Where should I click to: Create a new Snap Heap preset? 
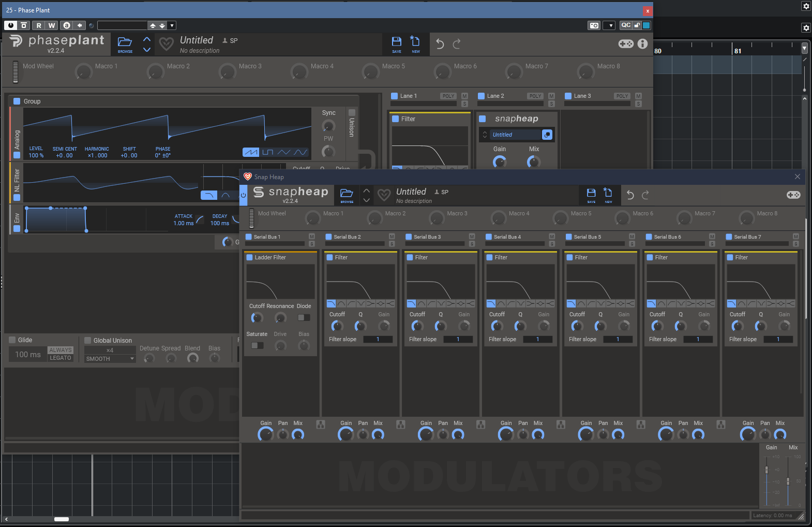[x=608, y=195]
